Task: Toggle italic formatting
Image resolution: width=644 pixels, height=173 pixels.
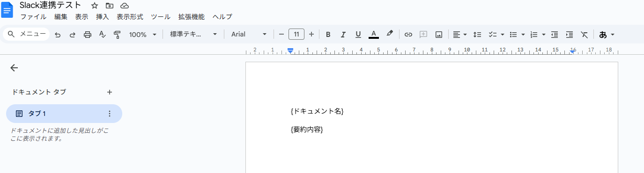Action: click(343, 34)
